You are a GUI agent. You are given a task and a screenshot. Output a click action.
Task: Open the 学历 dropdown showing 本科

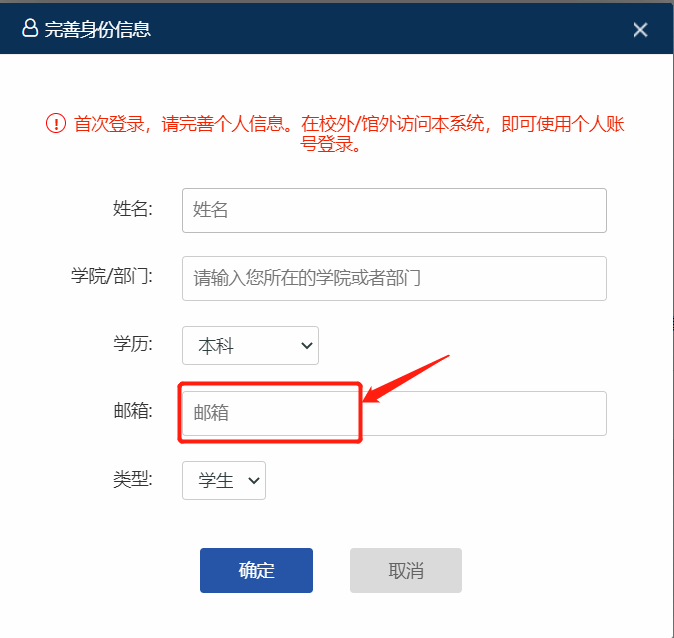(x=250, y=346)
